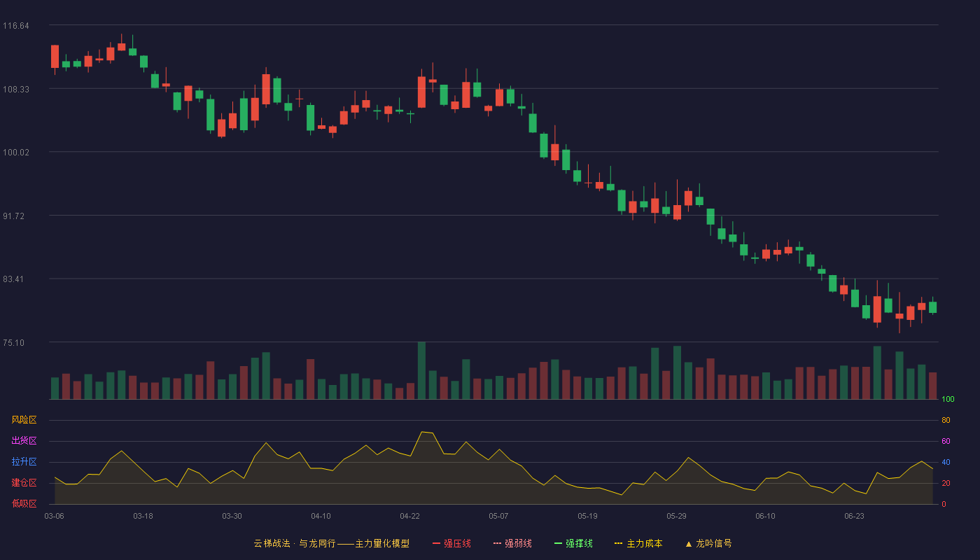Select the first red candlestick at 03-06
Viewport: 980px width, 560px height.
coord(55,57)
